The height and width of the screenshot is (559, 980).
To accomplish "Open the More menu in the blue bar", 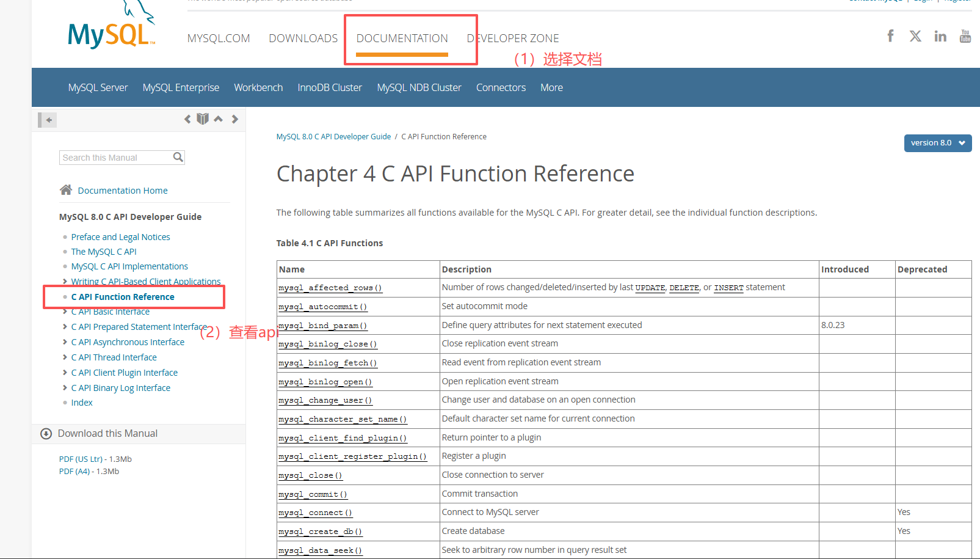I will [x=551, y=87].
